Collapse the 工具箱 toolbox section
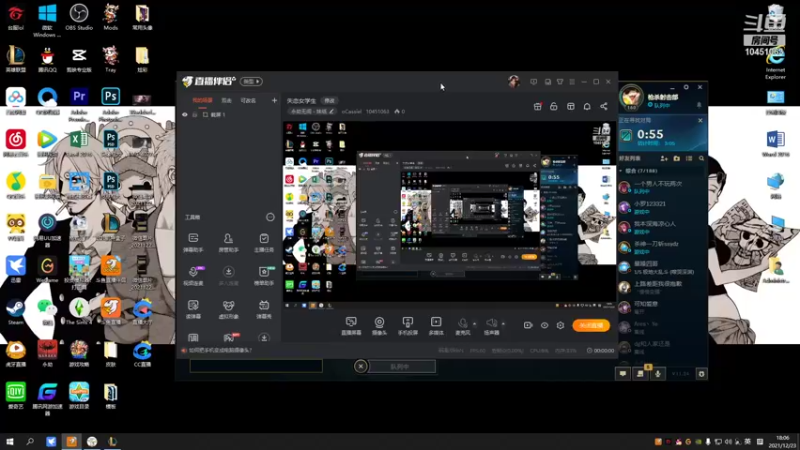The height and width of the screenshot is (450, 800). [270, 217]
